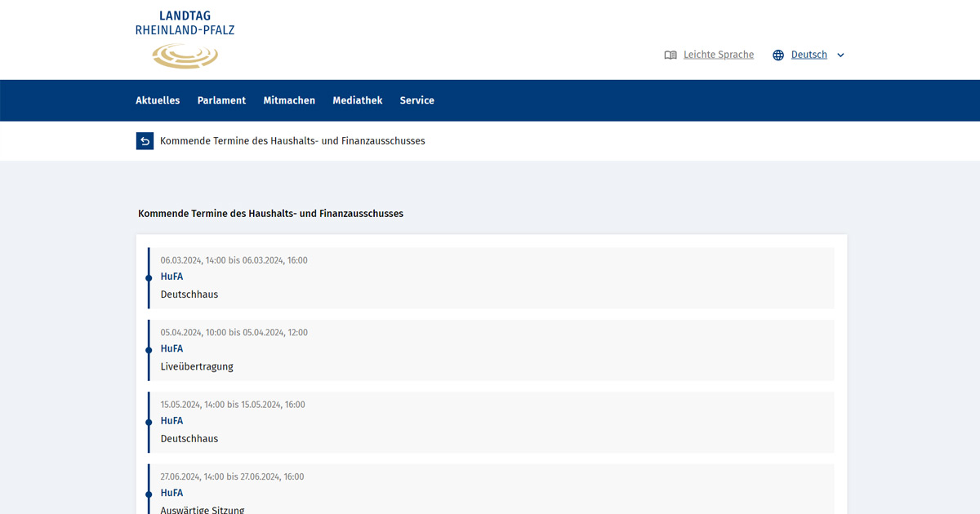Click the open book icon for Leichte Sprache
The width and height of the screenshot is (980, 514).
(670, 55)
